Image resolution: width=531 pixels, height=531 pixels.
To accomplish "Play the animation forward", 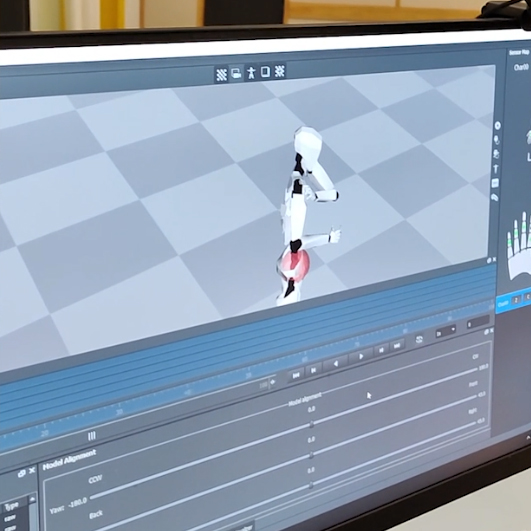I will click(x=361, y=356).
